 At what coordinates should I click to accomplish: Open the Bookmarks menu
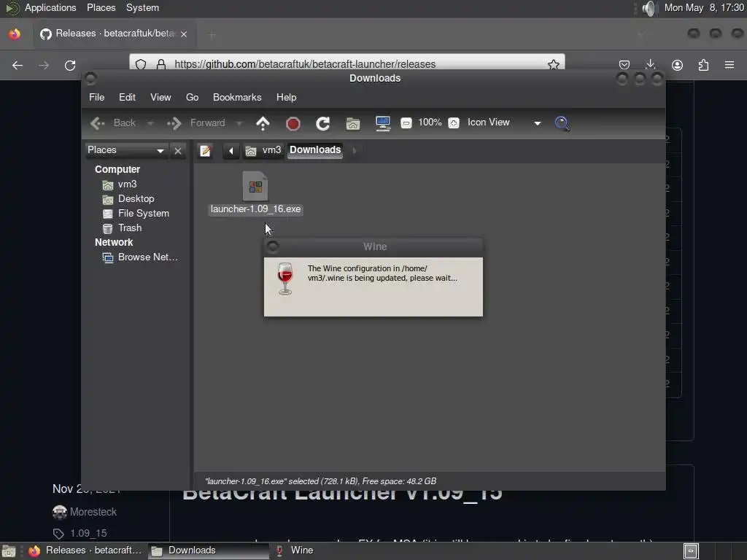[237, 97]
